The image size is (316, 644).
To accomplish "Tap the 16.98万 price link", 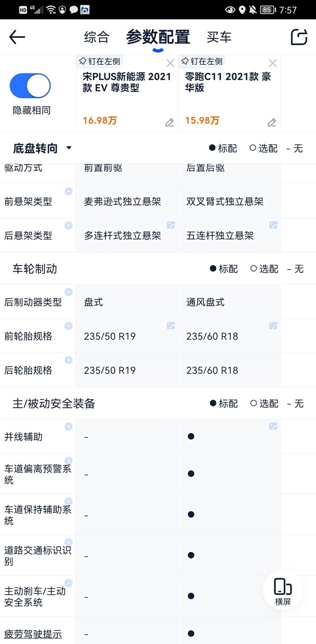I will coord(100,121).
